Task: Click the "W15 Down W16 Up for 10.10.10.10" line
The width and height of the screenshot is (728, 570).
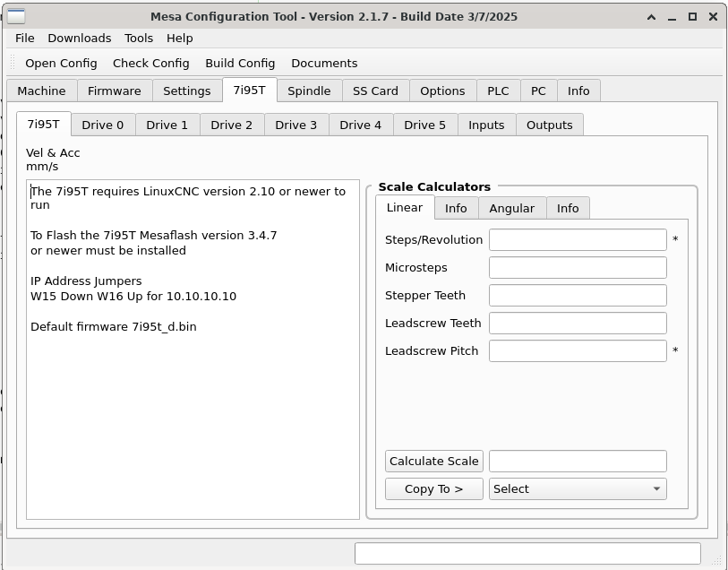Action: pyautogui.click(x=133, y=297)
